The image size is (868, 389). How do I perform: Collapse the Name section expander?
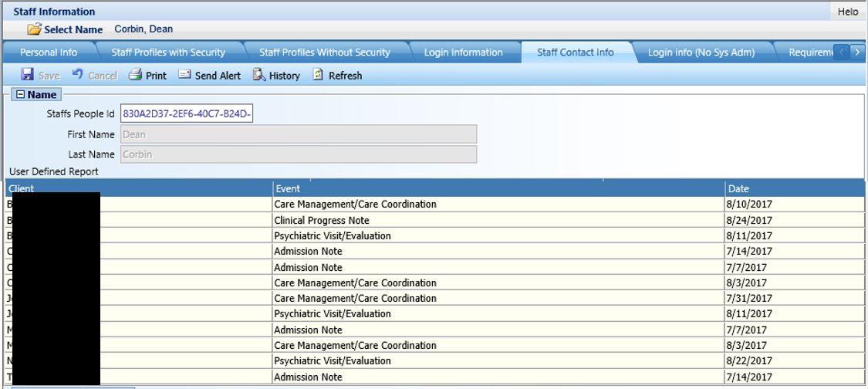(x=21, y=95)
